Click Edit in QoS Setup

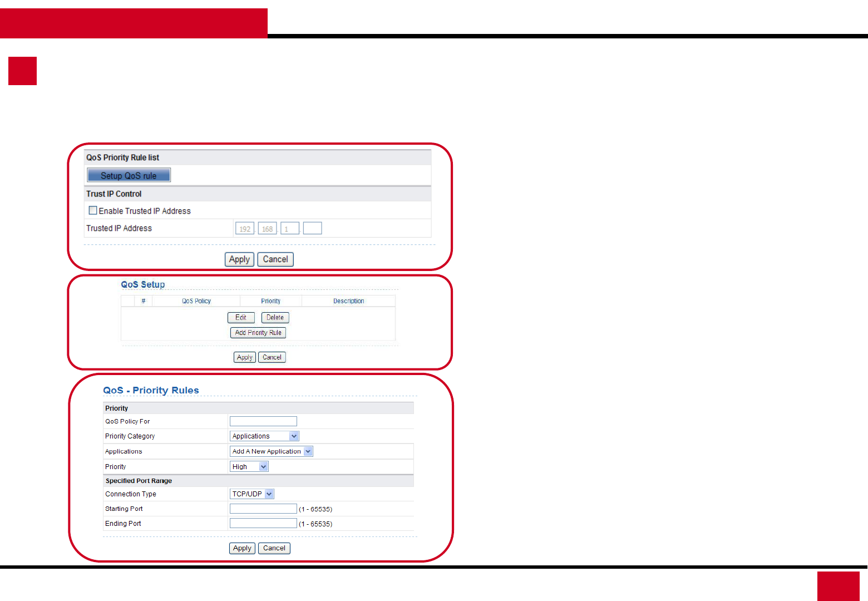pos(241,318)
